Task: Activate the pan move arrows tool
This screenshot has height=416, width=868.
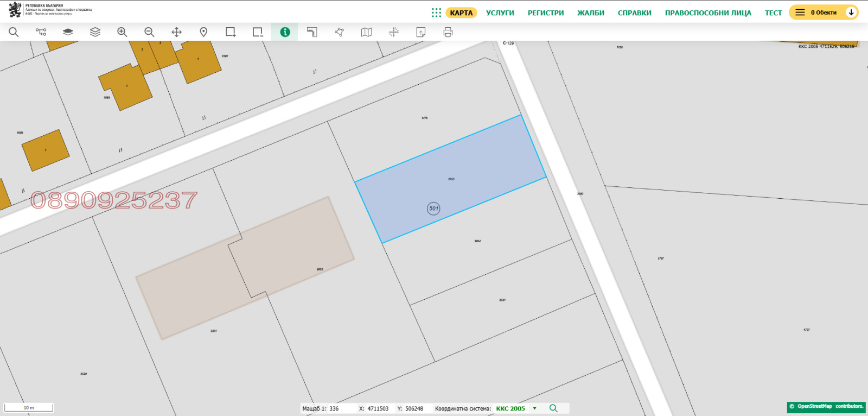Action: pyautogui.click(x=176, y=32)
